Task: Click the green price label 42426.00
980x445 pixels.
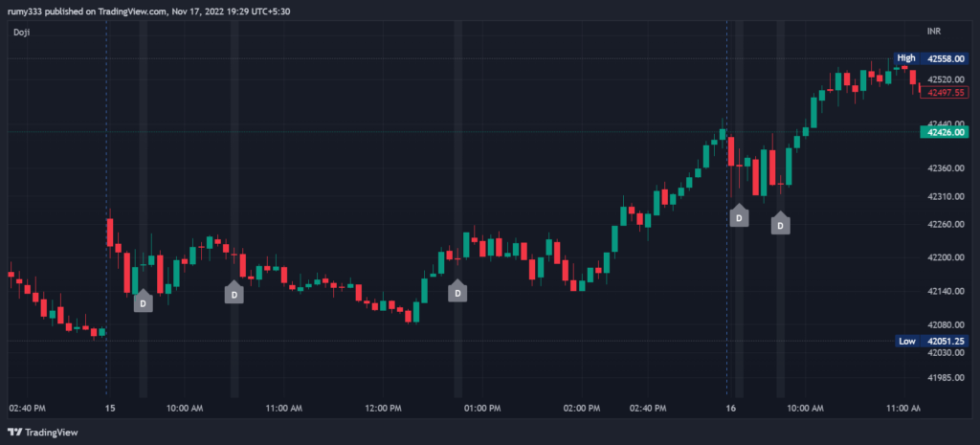Action: click(944, 132)
